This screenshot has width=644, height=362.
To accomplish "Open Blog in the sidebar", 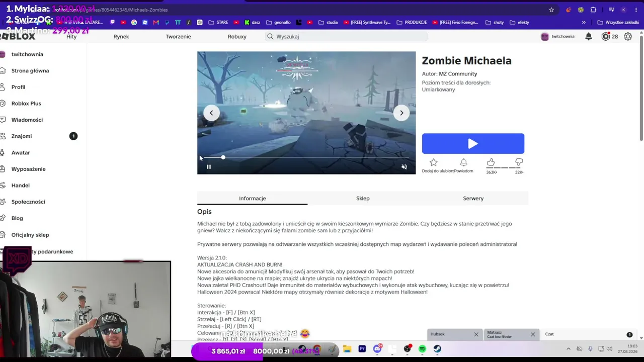I will point(17,218).
